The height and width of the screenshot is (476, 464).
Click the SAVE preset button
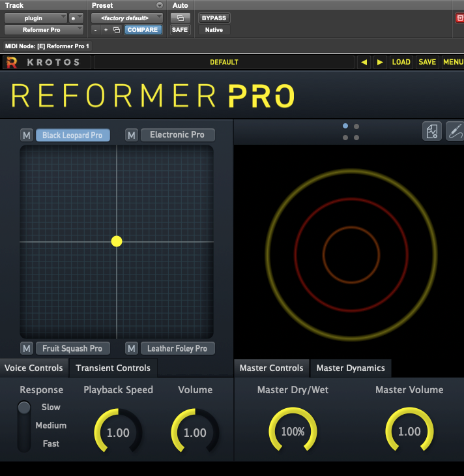[427, 62]
